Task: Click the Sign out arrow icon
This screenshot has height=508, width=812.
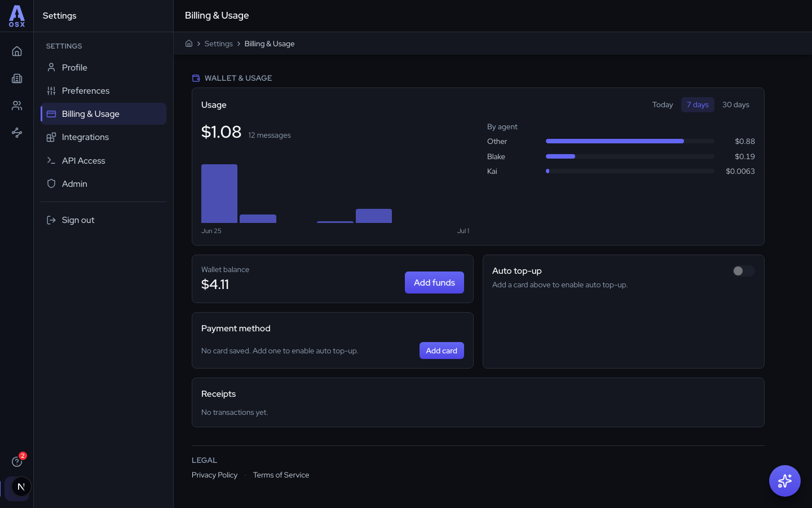Action: point(51,220)
